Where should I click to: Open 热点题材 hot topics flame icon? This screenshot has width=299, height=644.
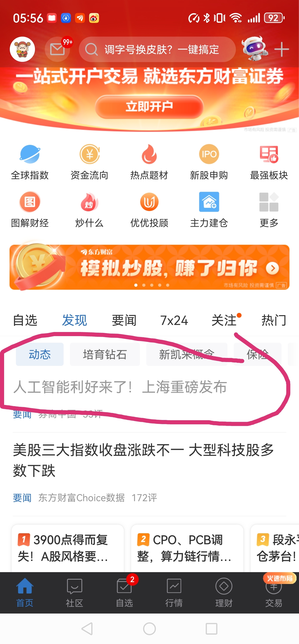149,154
